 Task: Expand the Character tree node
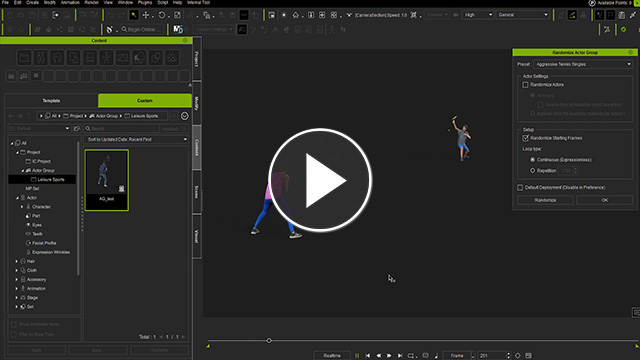[22, 207]
